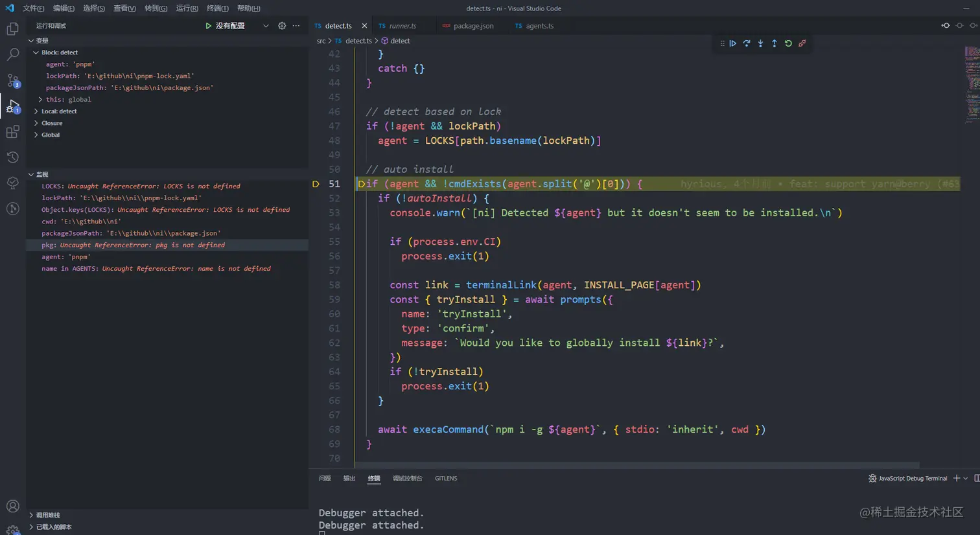Open the debug configuration dropdown
This screenshot has width=980, height=535.
(265, 26)
